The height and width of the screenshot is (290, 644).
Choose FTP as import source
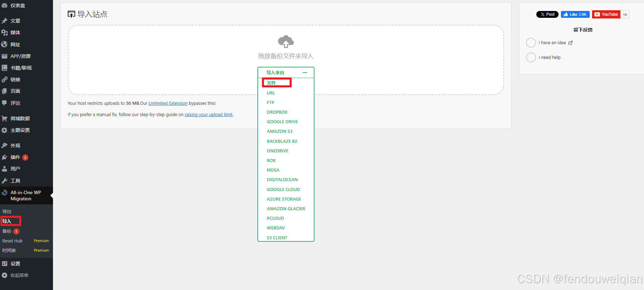pos(270,103)
